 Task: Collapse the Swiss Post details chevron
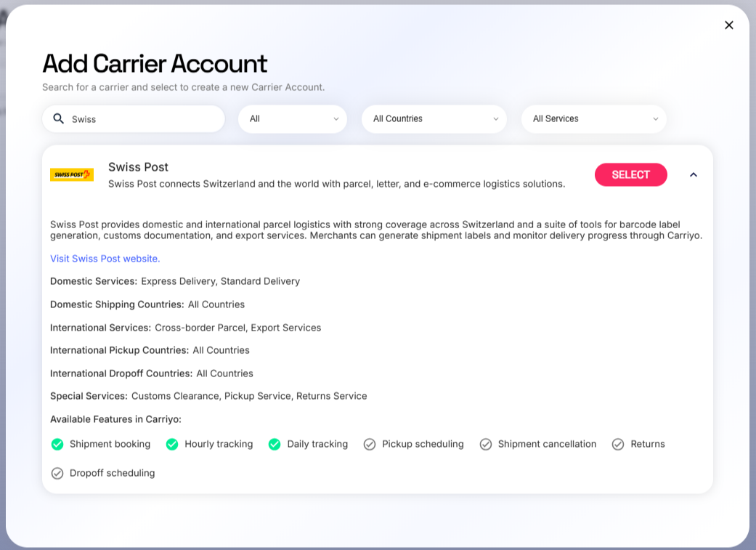pyautogui.click(x=694, y=174)
